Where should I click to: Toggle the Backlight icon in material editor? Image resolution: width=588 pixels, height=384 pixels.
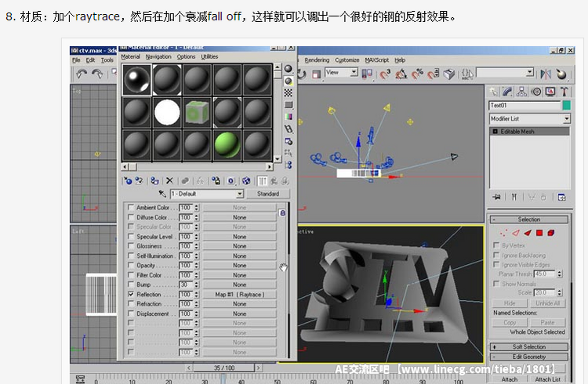click(x=288, y=81)
